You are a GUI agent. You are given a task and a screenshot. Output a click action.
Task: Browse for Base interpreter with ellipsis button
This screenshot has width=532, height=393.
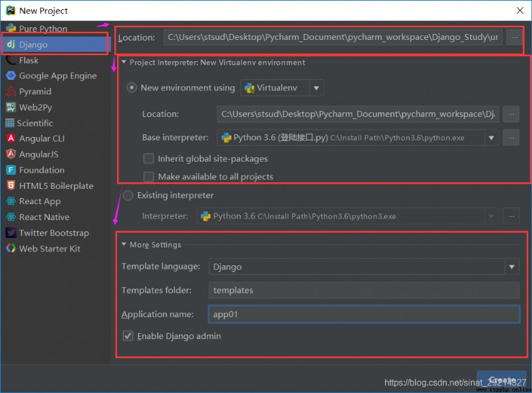(x=511, y=138)
